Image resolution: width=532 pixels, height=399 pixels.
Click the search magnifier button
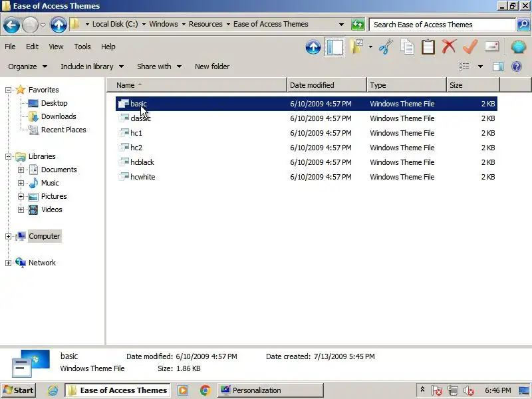click(x=523, y=25)
